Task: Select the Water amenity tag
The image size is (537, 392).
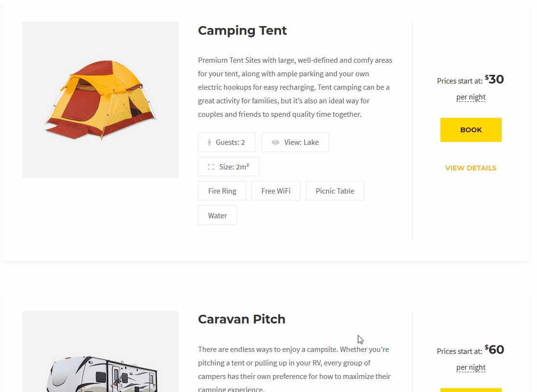Action: click(x=217, y=215)
